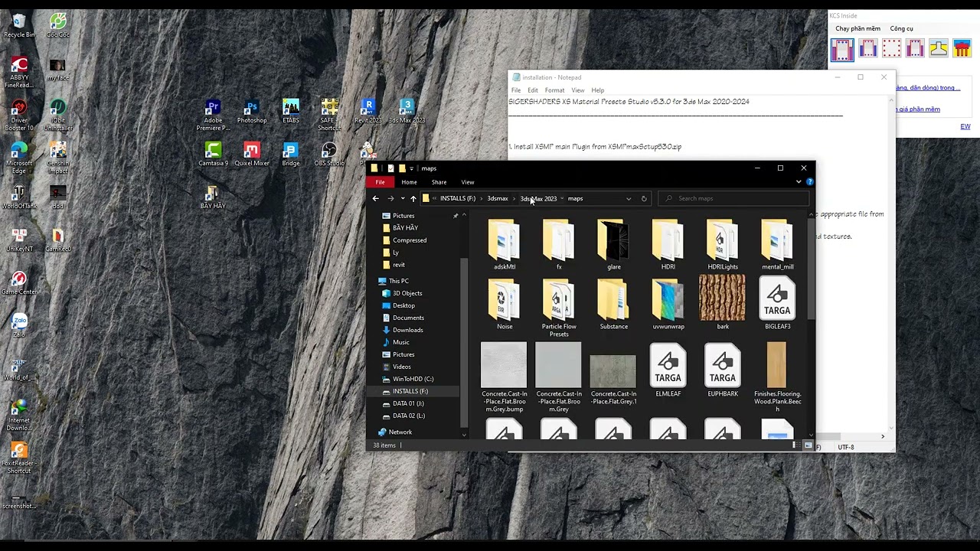
Task: Open Downloads in navigation pane
Action: [x=407, y=330]
